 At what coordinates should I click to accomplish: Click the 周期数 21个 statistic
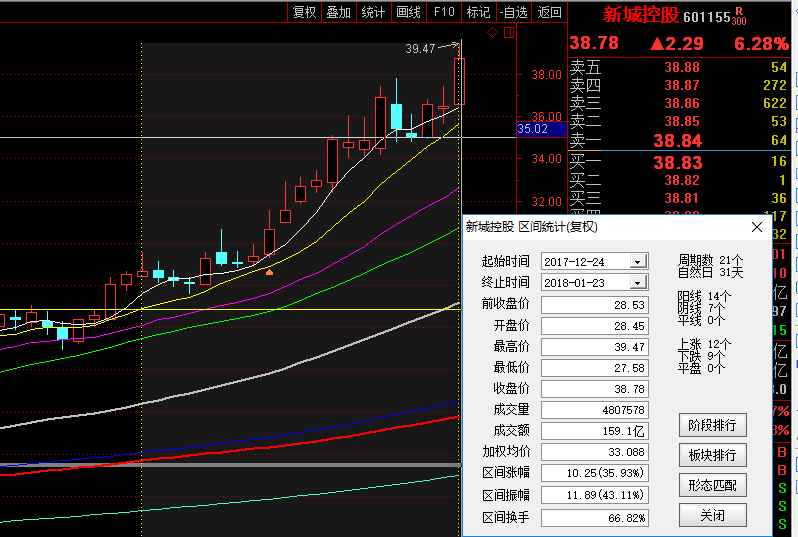point(710,260)
